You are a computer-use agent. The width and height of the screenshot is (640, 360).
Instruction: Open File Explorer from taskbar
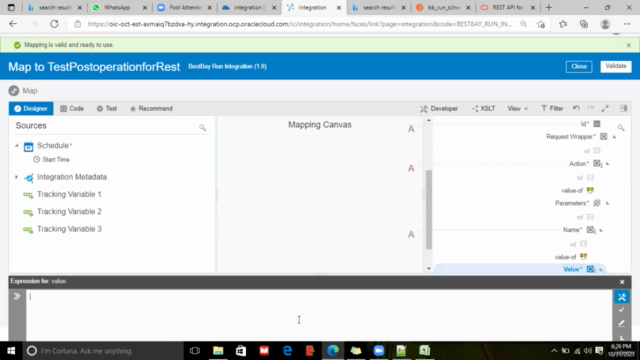click(218, 351)
